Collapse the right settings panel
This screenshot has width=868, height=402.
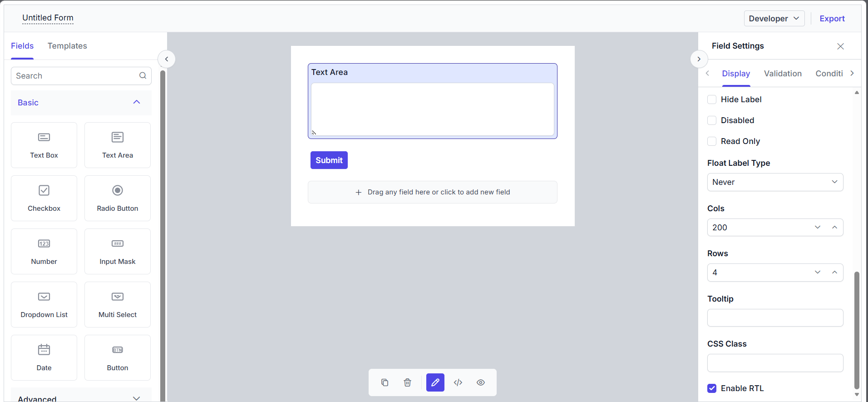pyautogui.click(x=699, y=59)
